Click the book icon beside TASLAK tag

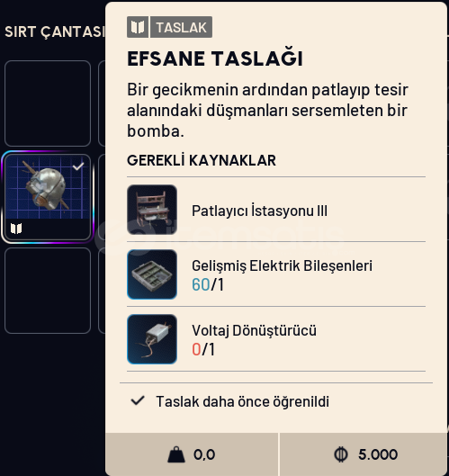click(138, 27)
